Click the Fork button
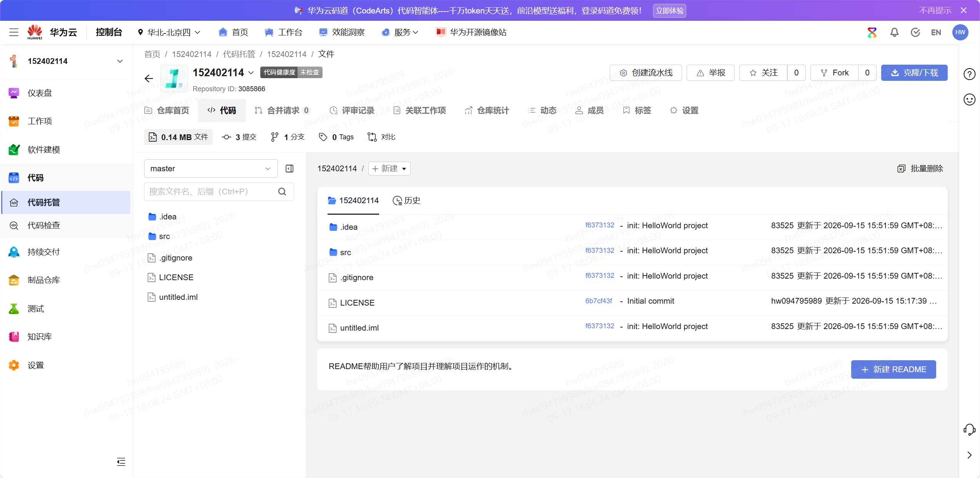Screen dimensions: 980x478 834,73
